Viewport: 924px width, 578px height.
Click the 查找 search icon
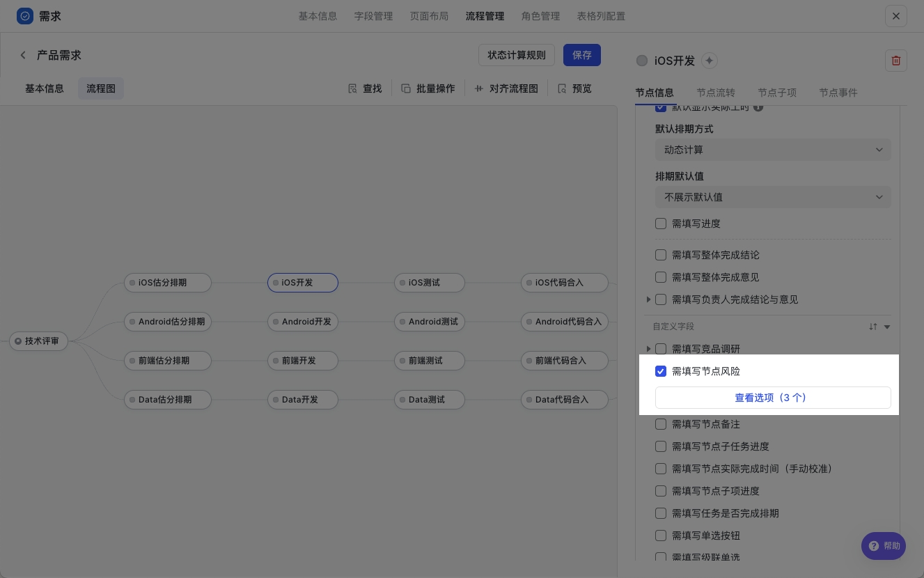tap(353, 88)
